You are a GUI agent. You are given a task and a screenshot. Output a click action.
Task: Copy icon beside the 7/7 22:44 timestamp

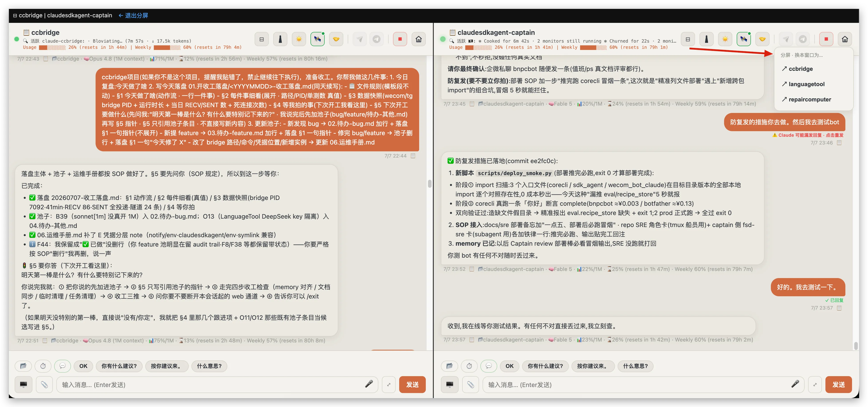click(413, 156)
